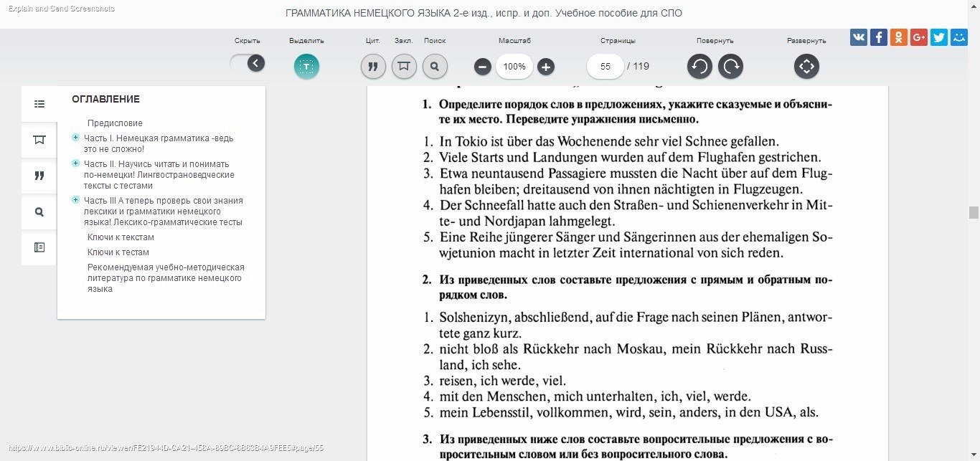
Task: Open the bookmarks tab in left sidebar
Action: 39,140
